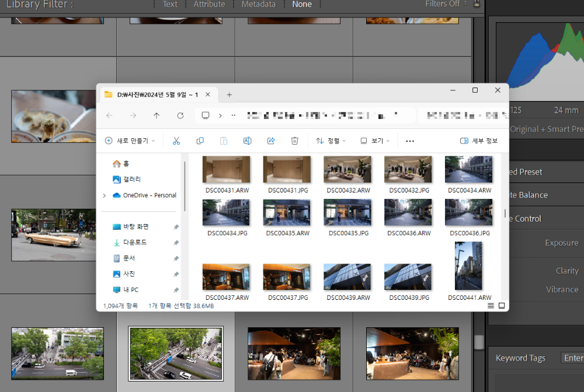Screen dimensions: 584x392
Task: Open 사진 in the navigation pane
Action: coord(124,274)
